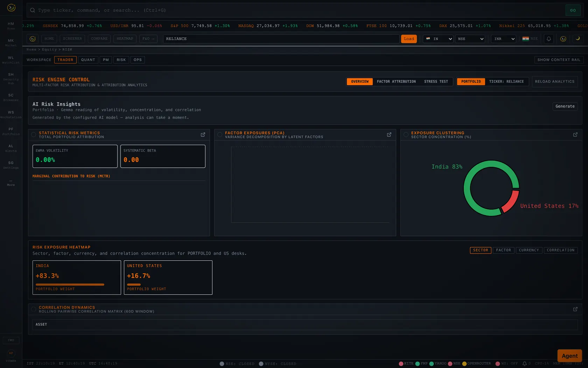Open Settings from the sidebar
The image size is (588, 368).
tap(11, 165)
